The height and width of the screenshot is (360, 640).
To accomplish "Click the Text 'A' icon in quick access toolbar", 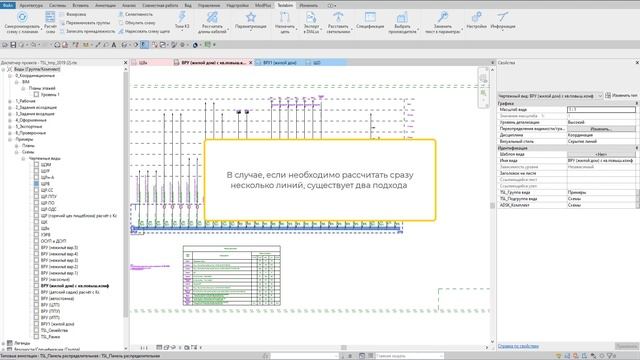I will pyautogui.click(x=114, y=44).
